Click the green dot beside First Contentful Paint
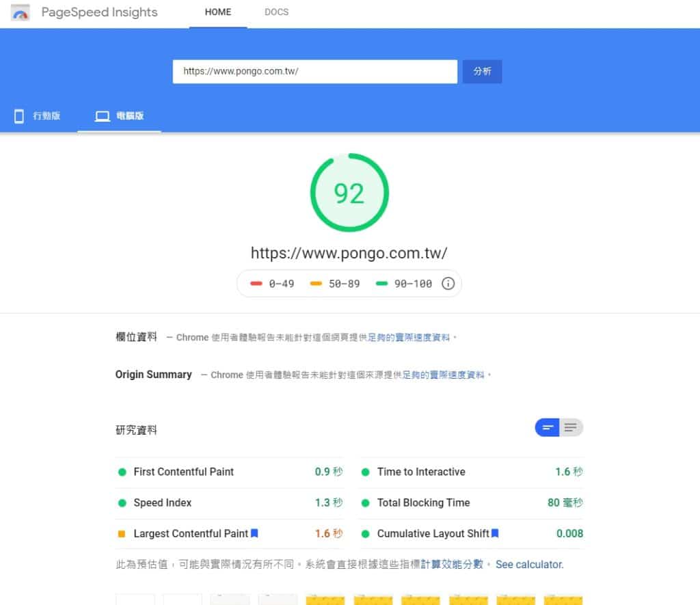700x605 pixels. pos(122,472)
